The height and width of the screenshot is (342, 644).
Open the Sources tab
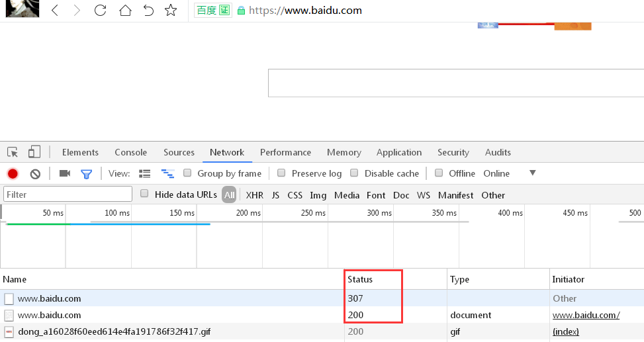179,152
